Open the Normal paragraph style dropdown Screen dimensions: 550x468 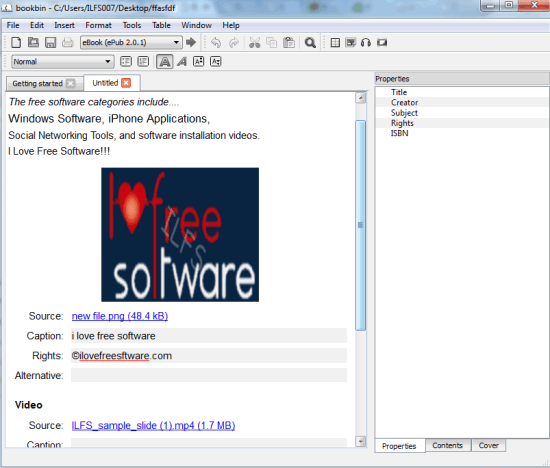(x=62, y=62)
